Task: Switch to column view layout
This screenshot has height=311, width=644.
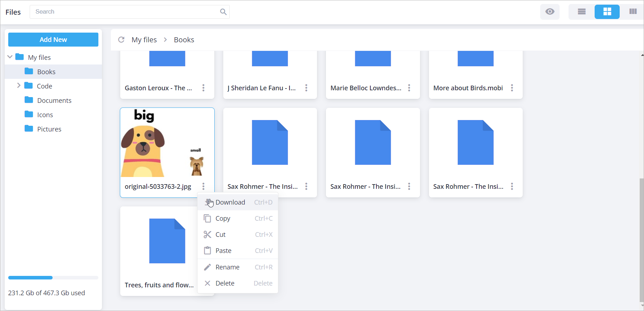Action: [633, 12]
